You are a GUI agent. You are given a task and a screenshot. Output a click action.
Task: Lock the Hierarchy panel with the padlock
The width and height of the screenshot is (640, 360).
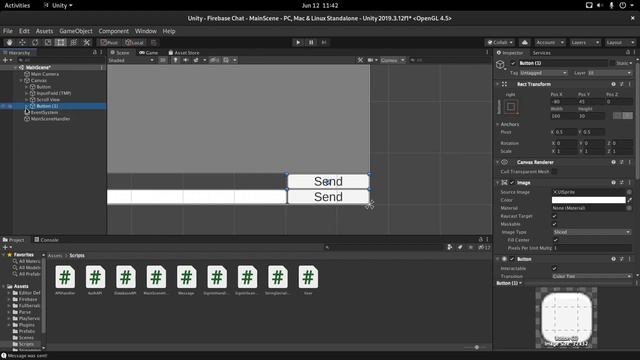click(95, 53)
